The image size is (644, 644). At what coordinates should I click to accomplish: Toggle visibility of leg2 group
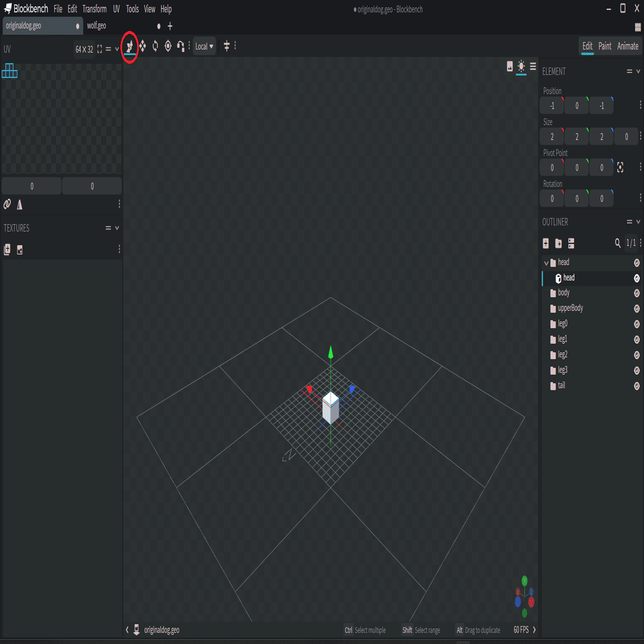pos(637,355)
